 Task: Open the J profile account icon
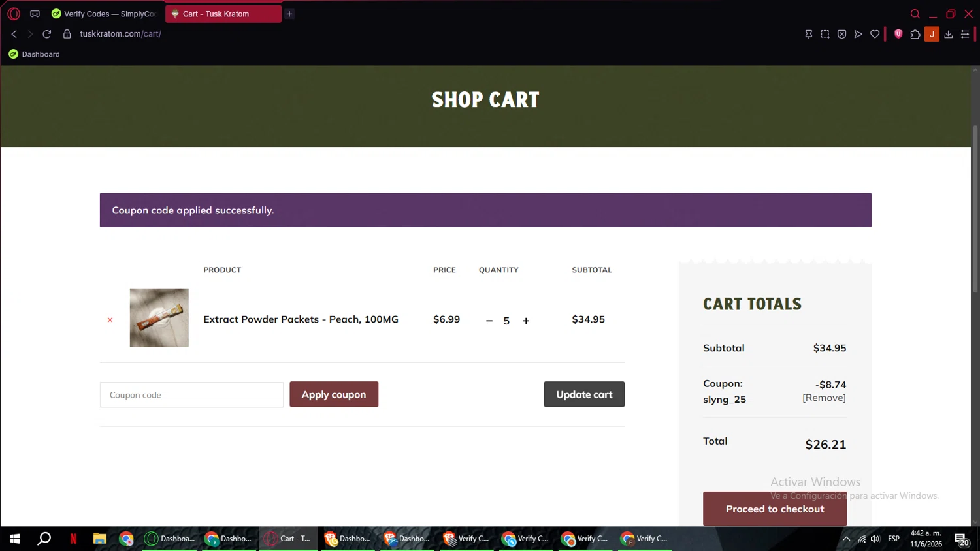(x=932, y=34)
